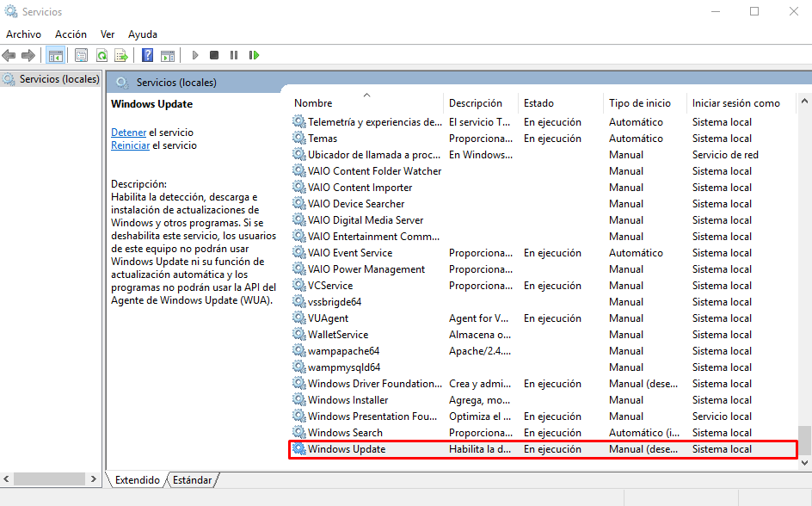Click the Stop service square icon

point(214,55)
